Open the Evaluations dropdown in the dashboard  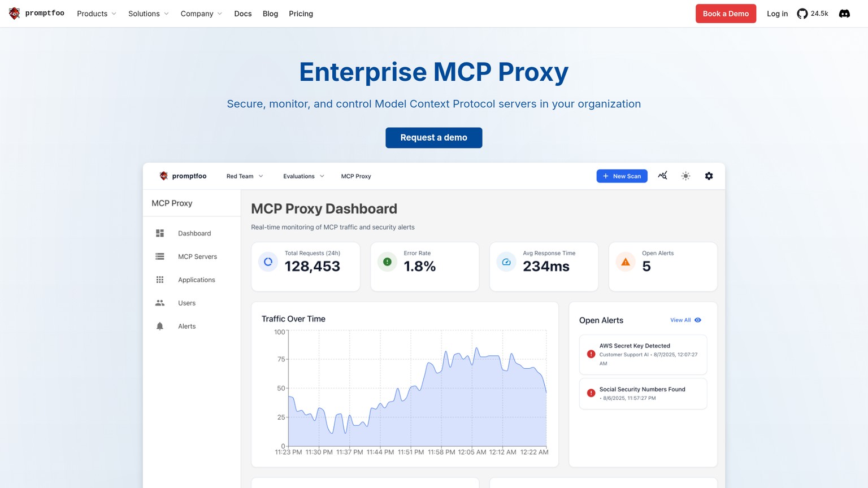[304, 176]
